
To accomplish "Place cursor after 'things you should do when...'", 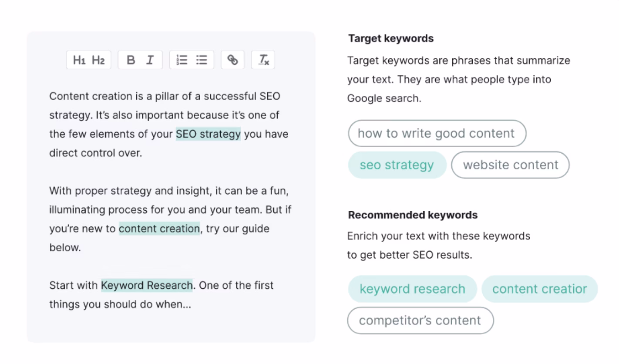I will pyautogui.click(x=192, y=304).
